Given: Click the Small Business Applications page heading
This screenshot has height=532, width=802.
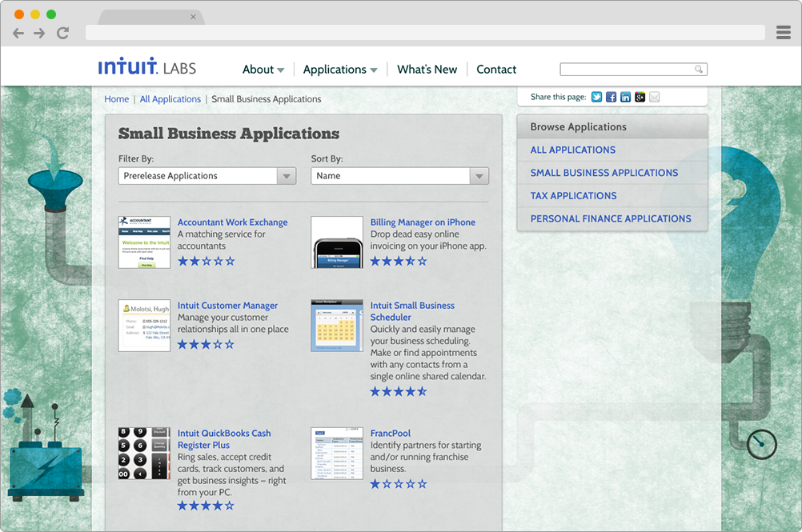Looking at the screenshot, I should (229, 134).
